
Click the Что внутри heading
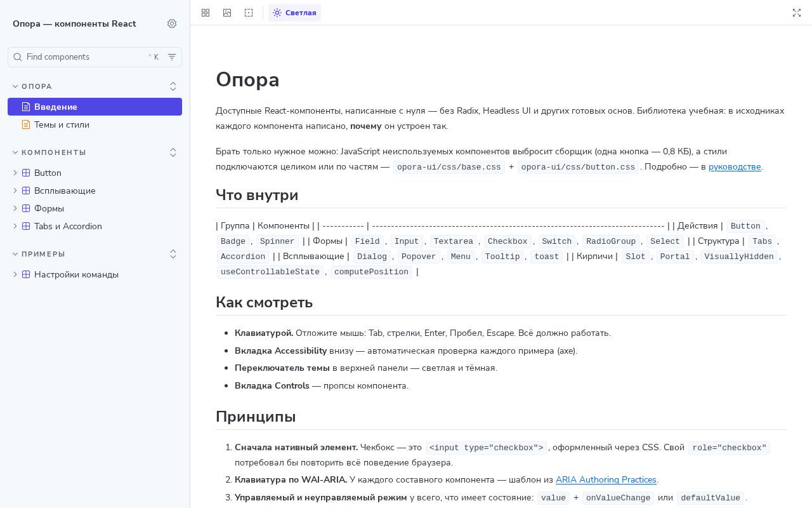pyautogui.click(x=257, y=195)
